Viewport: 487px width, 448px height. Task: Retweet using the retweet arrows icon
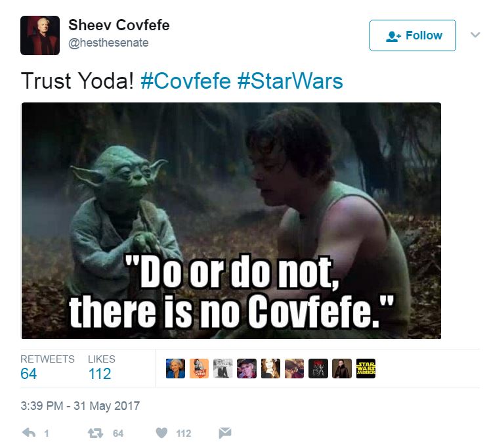(95, 433)
